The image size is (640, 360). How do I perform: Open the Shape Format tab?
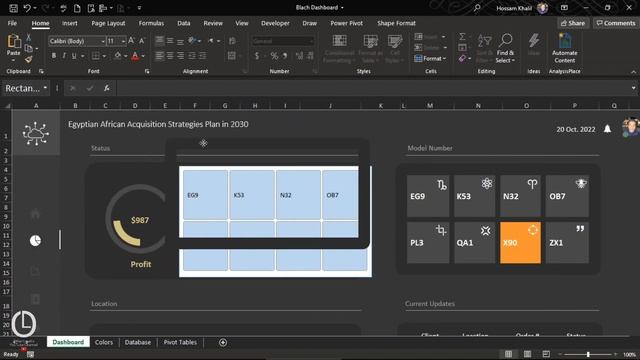pos(396,23)
